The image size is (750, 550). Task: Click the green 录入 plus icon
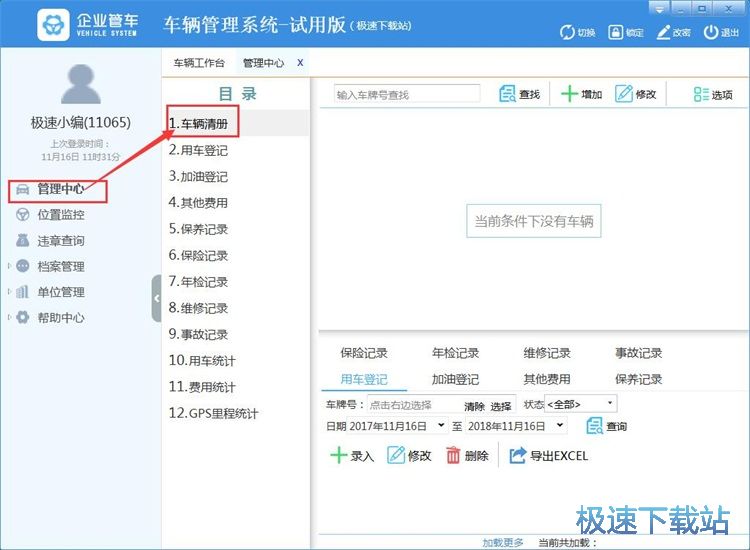pos(338,455)
